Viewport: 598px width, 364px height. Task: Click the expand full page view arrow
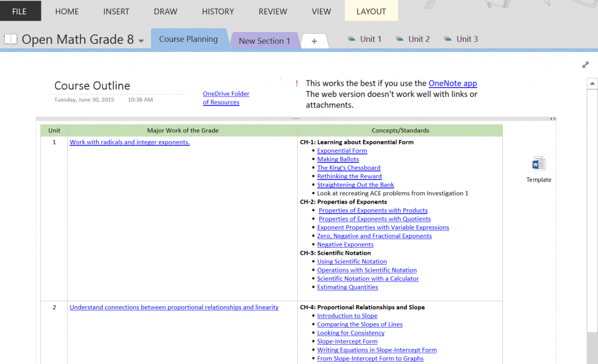click(x=585, y=65)
